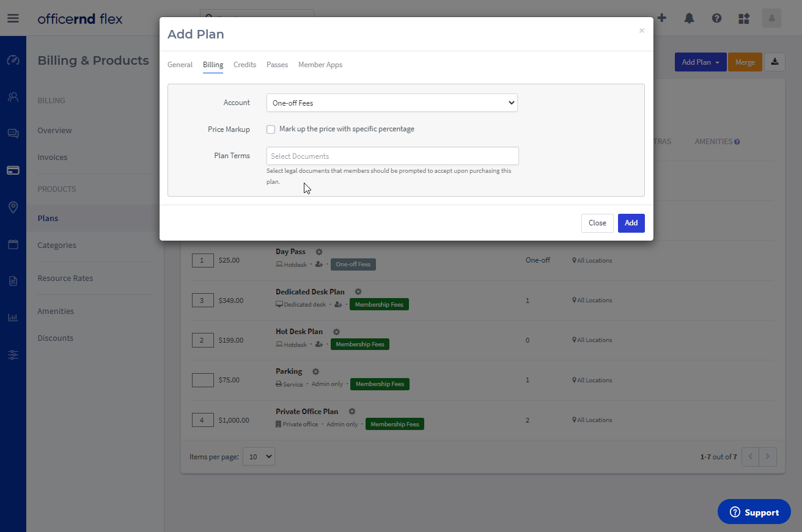Click the blue Add button
This screenshot has width=802, height=532.
[631, 223]
